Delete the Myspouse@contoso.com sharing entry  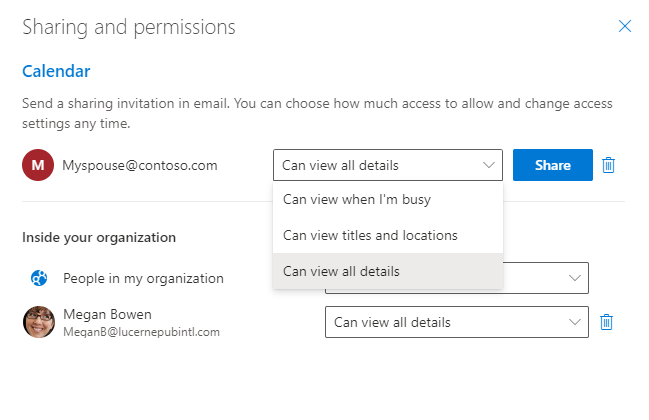(x=608, y=165)
